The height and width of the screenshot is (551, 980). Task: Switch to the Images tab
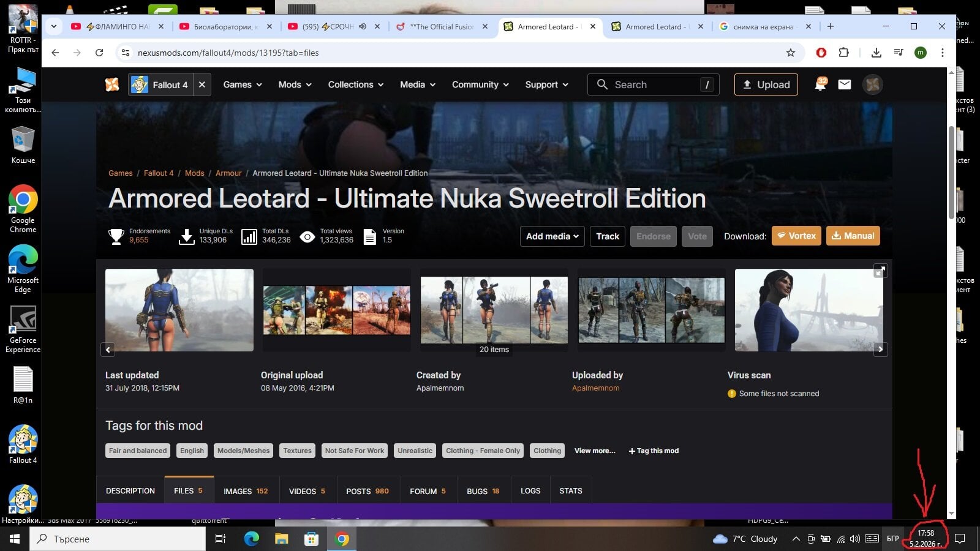click(x=246, y=491)
